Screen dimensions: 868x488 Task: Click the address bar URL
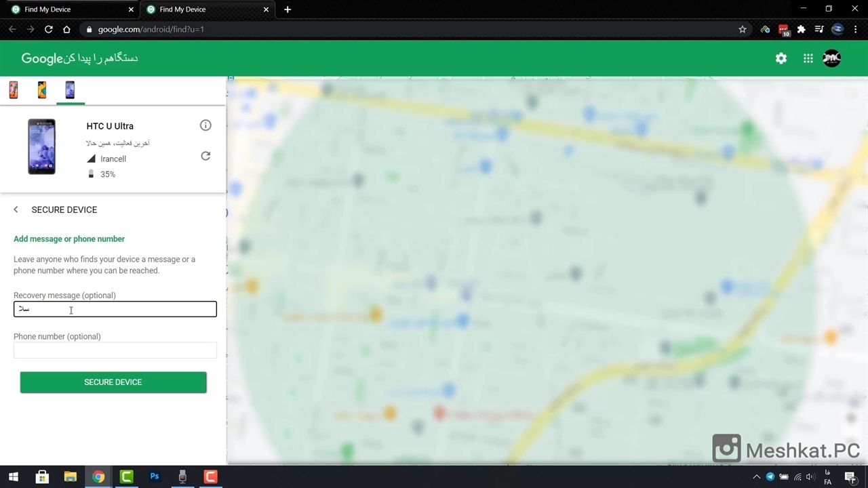[x=151, y=29]
